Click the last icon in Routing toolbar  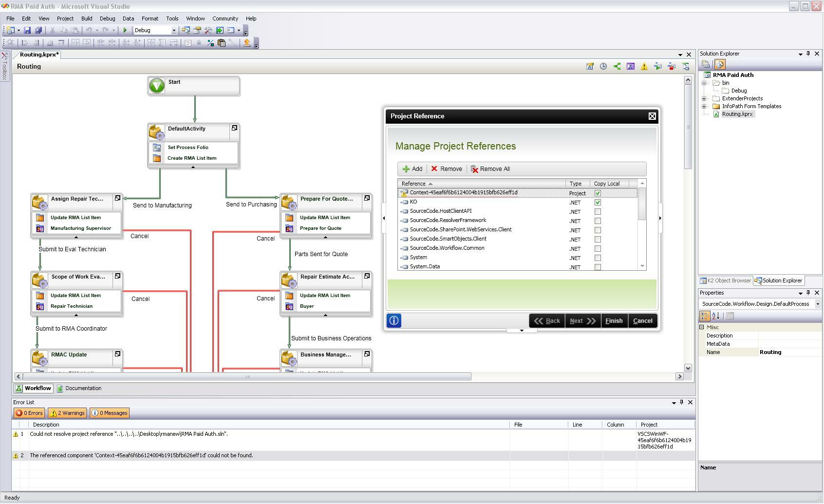pyautogui.click(x=686, y=66)
